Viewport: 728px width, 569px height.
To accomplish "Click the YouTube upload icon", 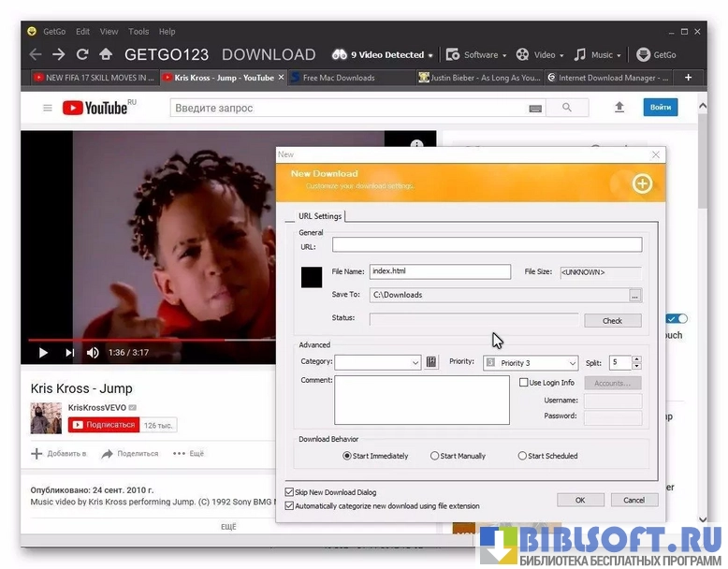I will click(x=619, y=108).
